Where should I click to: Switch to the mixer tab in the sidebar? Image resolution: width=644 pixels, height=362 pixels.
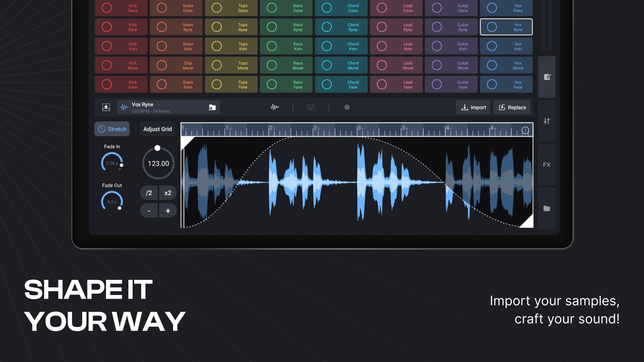pos(547,121)
